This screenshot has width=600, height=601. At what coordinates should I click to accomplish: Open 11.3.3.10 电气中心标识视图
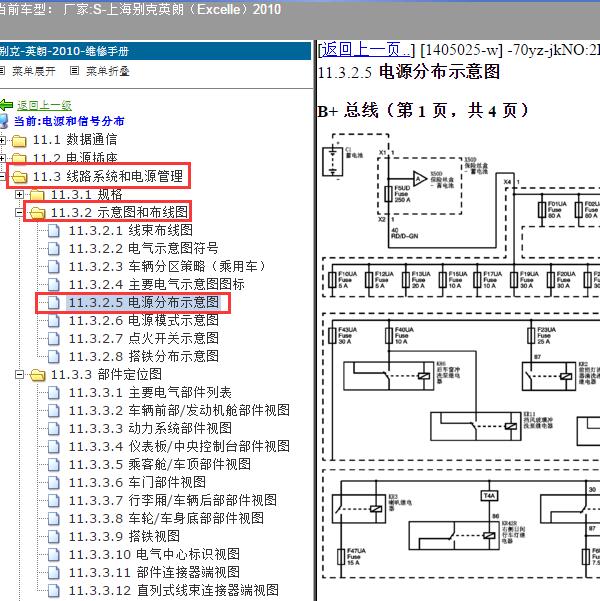click(155, 555)
